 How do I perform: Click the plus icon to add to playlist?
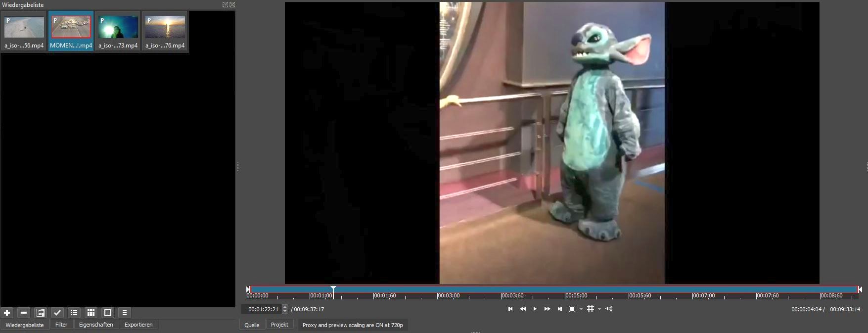point(7,313)
